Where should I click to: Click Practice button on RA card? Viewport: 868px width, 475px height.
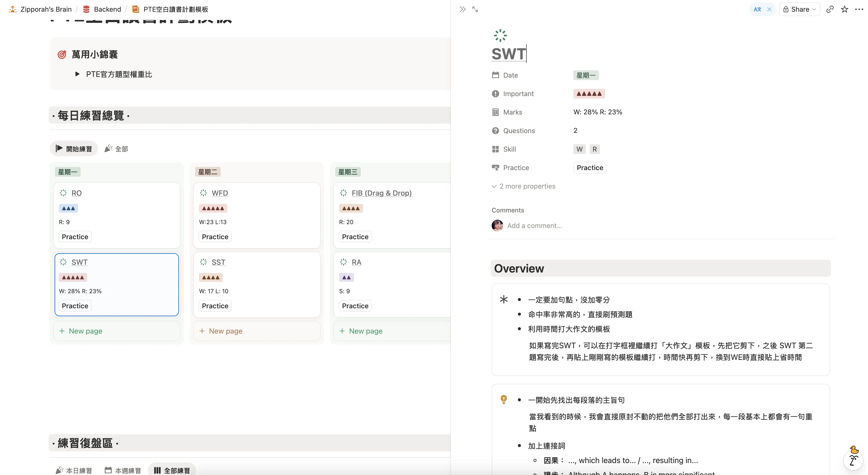[x=355, y=306]
